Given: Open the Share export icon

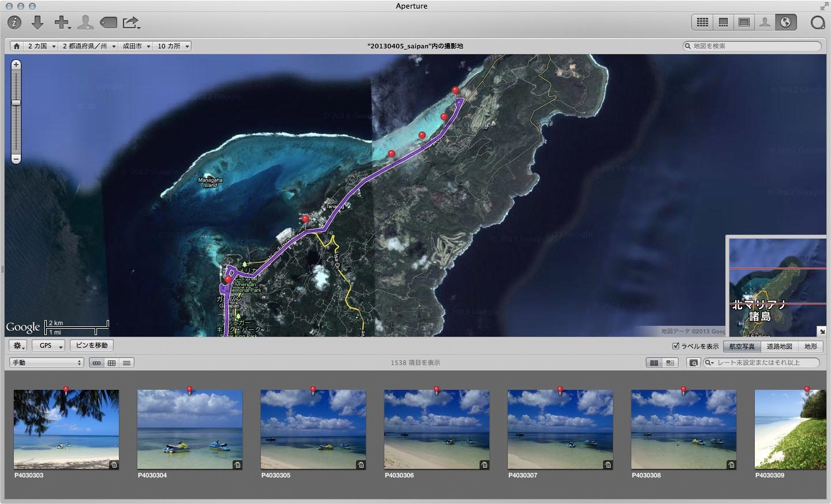Looking at the screenshot, I should click(131, 22).
